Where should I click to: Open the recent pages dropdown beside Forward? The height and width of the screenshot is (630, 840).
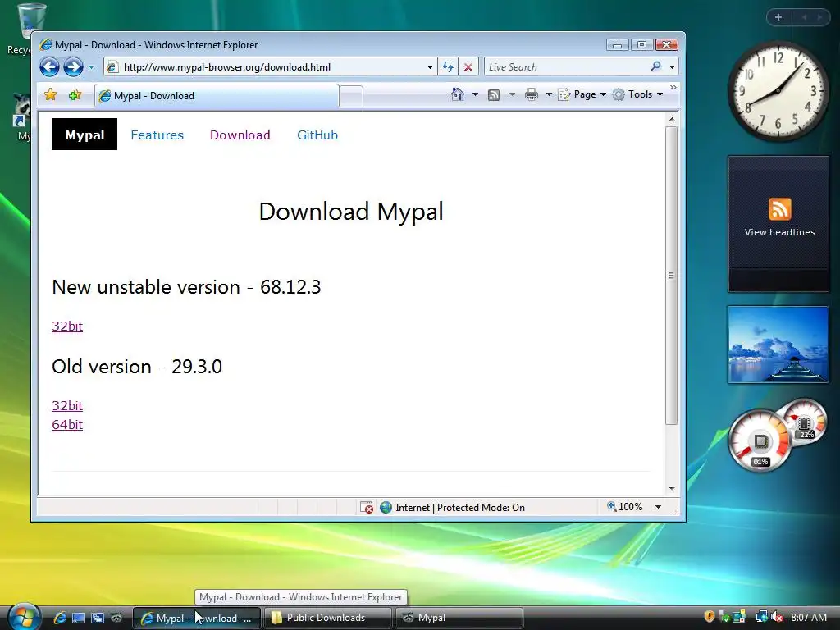(91, 67)
